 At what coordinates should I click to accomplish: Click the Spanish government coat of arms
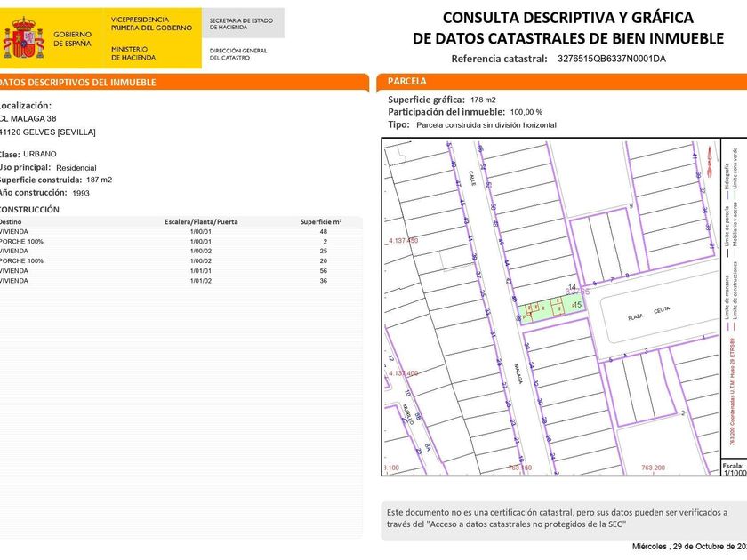point(23,37)
